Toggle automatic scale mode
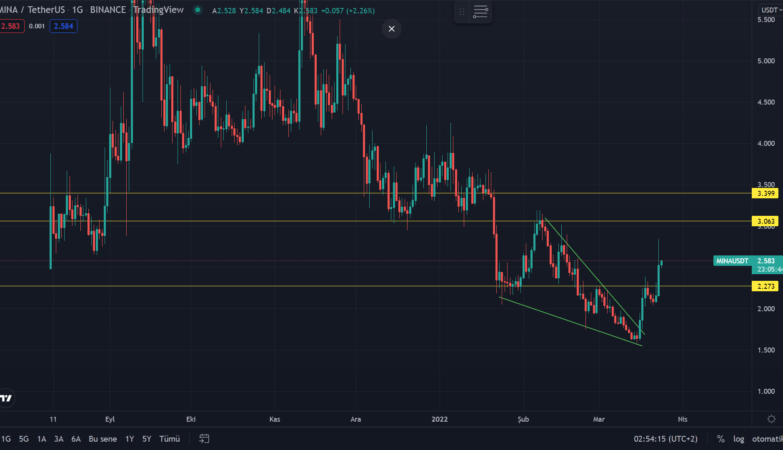 [x=767, y=439]
